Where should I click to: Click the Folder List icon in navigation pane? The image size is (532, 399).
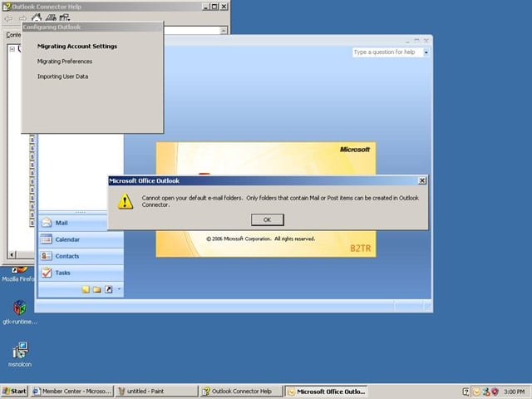coord(97,289)
